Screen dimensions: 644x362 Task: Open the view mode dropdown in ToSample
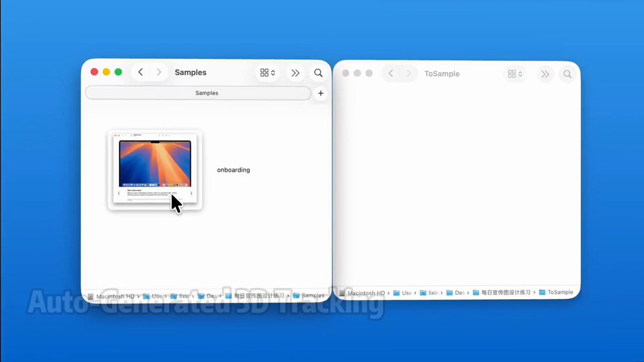click(x=515, y=74)
